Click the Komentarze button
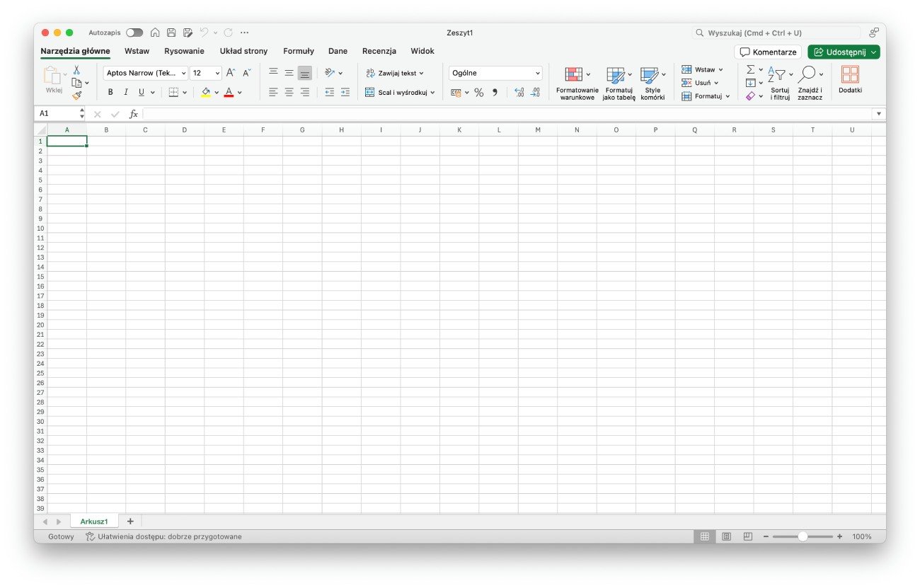Viewport: 920px width, 588px height. pos(768,52)
